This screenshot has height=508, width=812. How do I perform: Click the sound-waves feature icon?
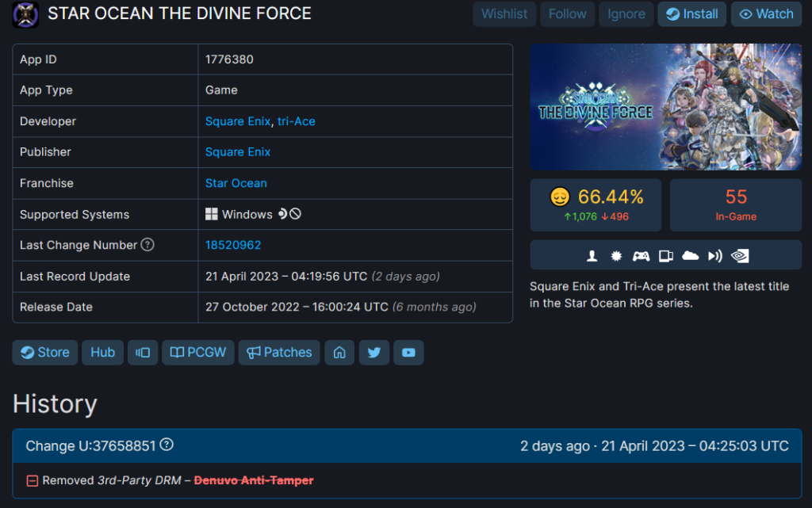click(715, 255)
